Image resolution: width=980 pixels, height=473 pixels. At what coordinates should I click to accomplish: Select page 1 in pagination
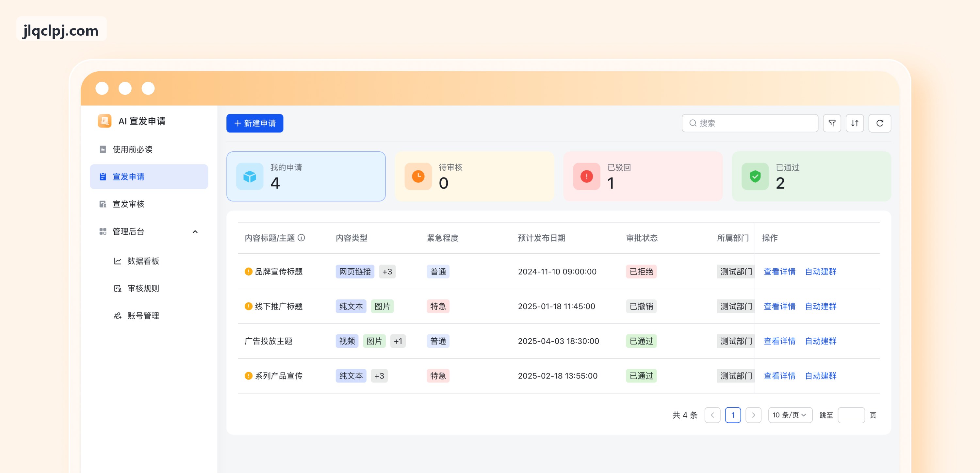tap(733, 415)
